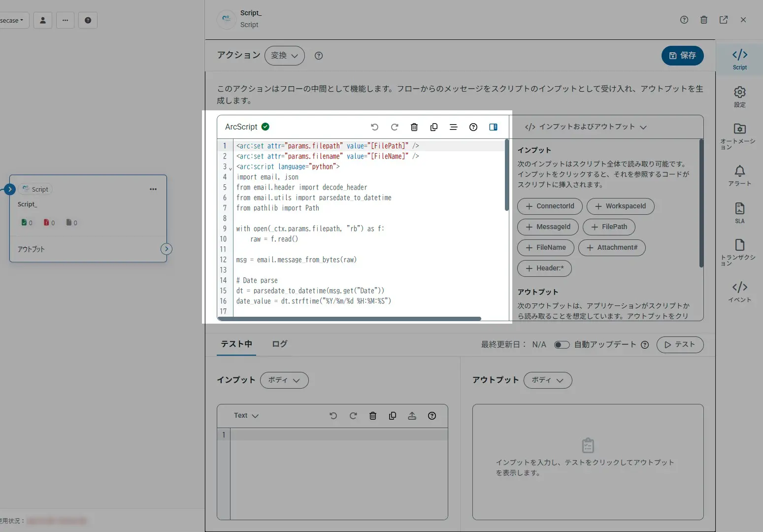Copy the ArcScript code to clipboard

(x=433, y=127)
